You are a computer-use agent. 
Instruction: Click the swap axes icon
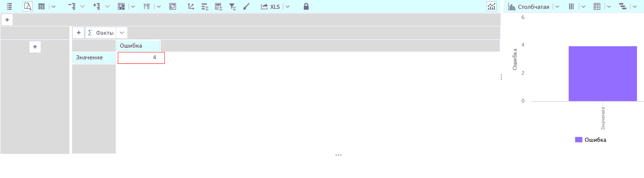[191, 7]
